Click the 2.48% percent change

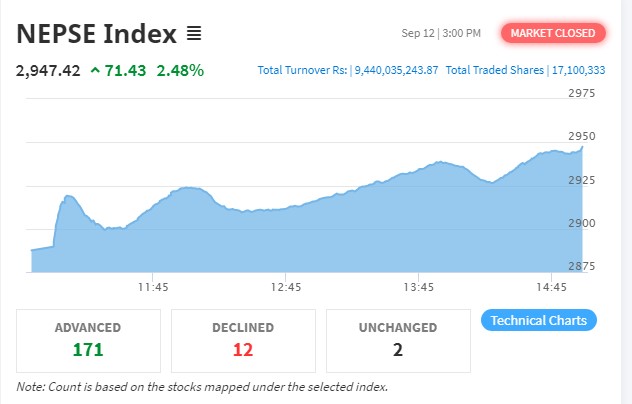[x=180, y=70]
